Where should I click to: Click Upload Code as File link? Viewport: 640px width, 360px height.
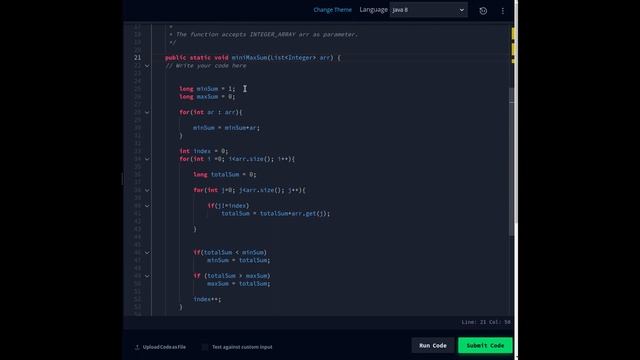(x=164, y=347)
